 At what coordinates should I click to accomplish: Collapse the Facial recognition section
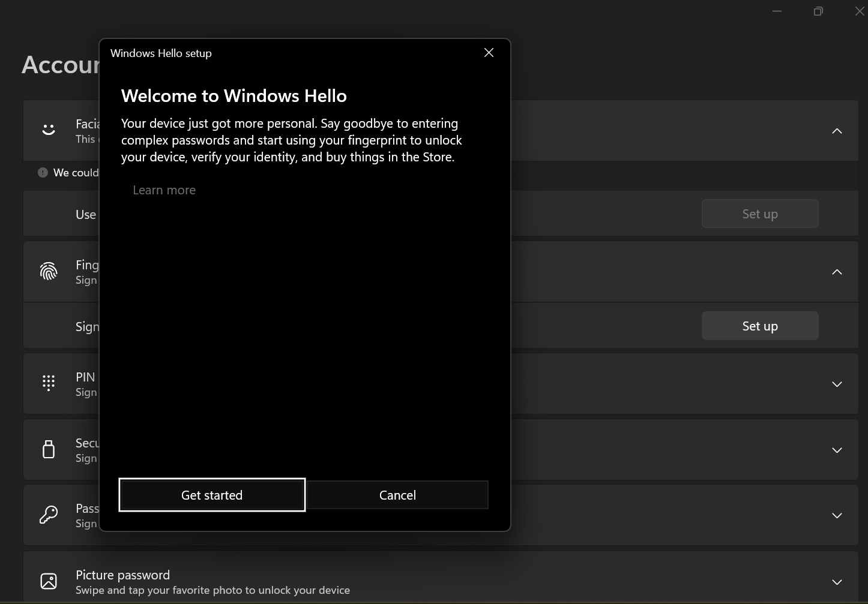pos(837,131)
